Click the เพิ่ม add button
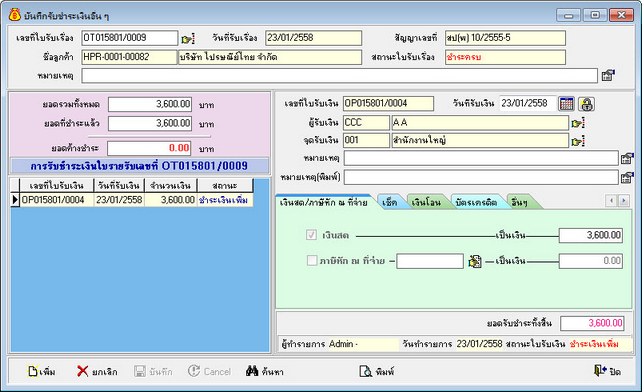This screenshot has width=642, height=392. (41, 372)
